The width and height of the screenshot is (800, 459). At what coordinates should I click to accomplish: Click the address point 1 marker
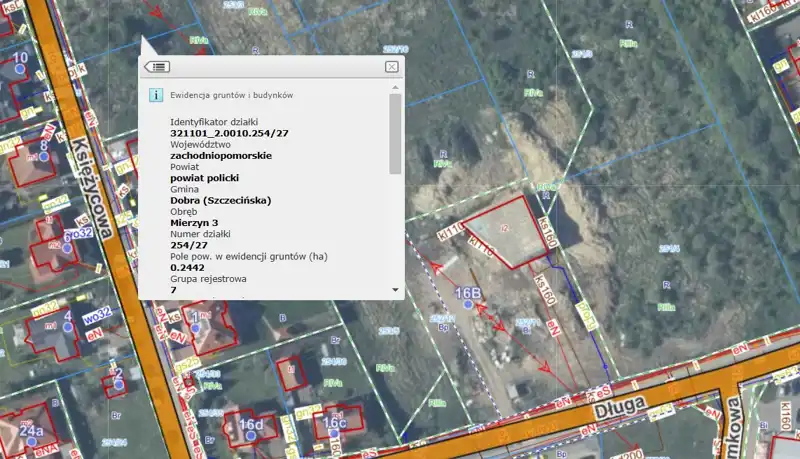(195, 328)
